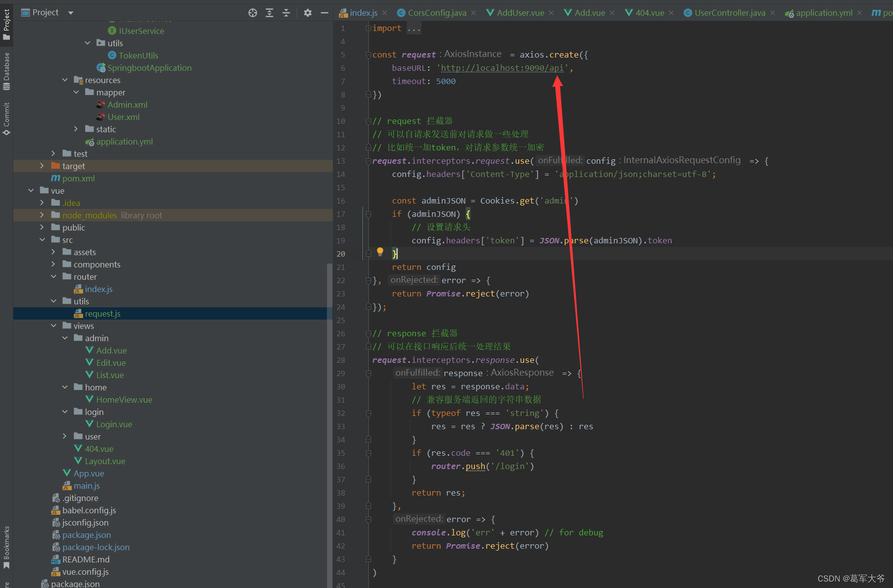Image resolution: width=893 pixels, height=588 pixels.
Task: Open TokenUtils class file
Action: (138, 56)
